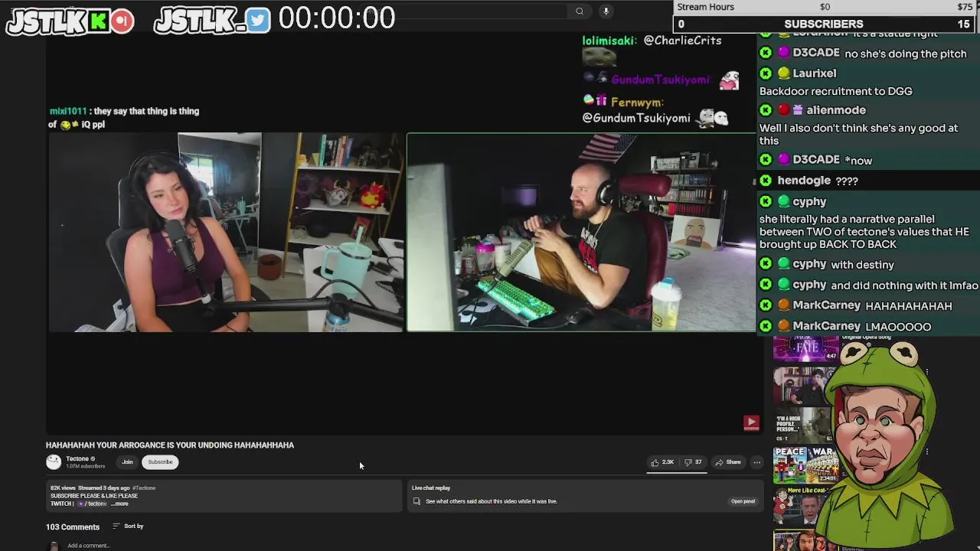Click the SUBSCRIBERS goal bar
This screenshot has width=980, height=551.
(824, 24)
